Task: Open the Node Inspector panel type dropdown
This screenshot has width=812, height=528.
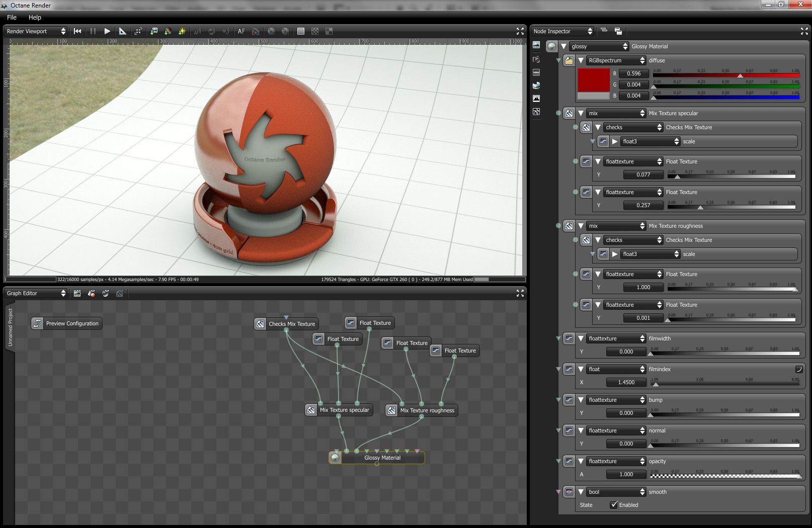Action: [x=562, y=31]
